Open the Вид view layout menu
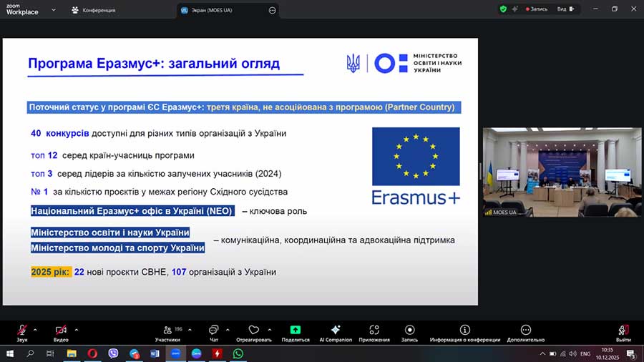Viewport: 644px width, 362px height. click(x=565, y=9)
